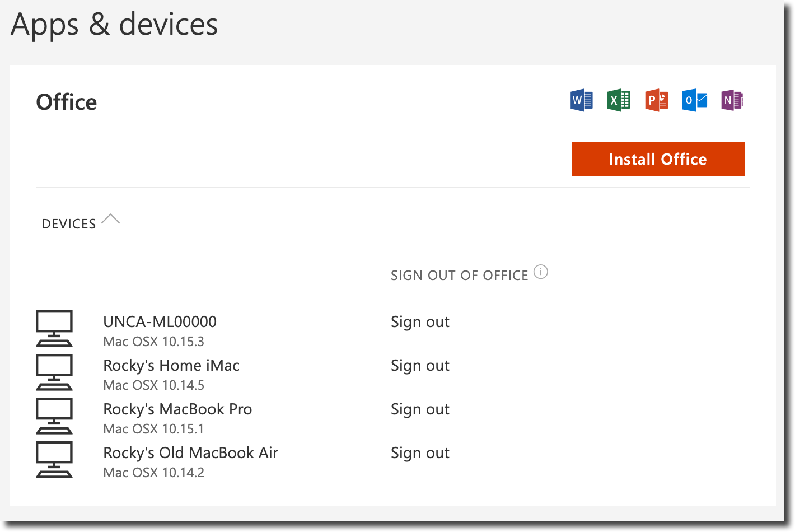
Task: Select the Rocky's Home iMac device name
Action: tap(171, 366)
